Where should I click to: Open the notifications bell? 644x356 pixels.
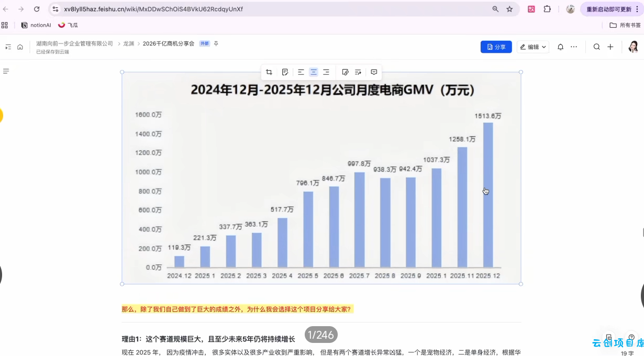point(560,47)
